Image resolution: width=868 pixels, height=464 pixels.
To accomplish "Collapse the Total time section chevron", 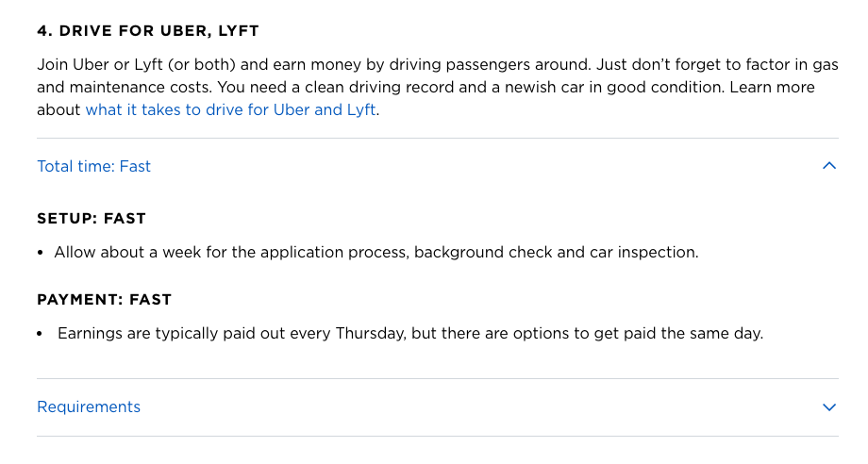I will click(829, 166).
